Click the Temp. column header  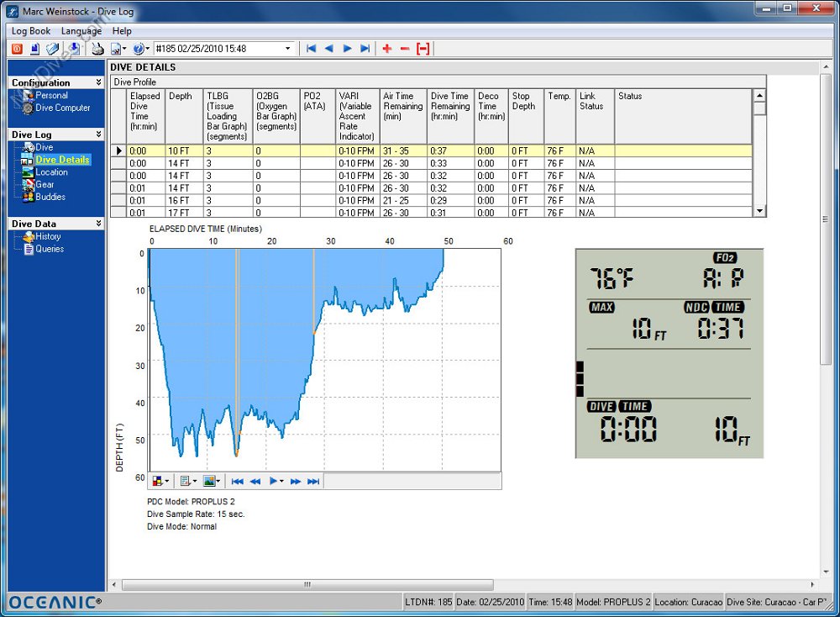559,116
